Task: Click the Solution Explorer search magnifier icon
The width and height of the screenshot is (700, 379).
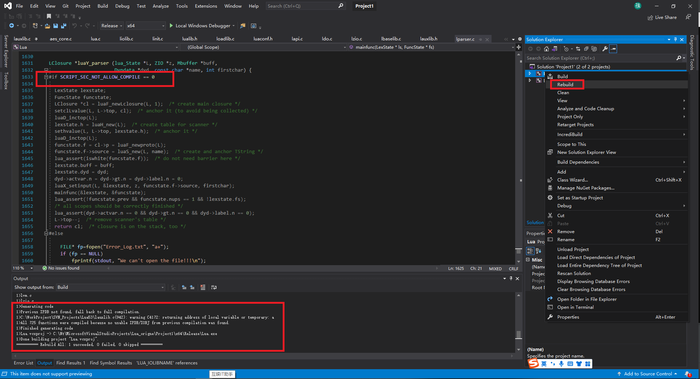Action: click(679, 58)
